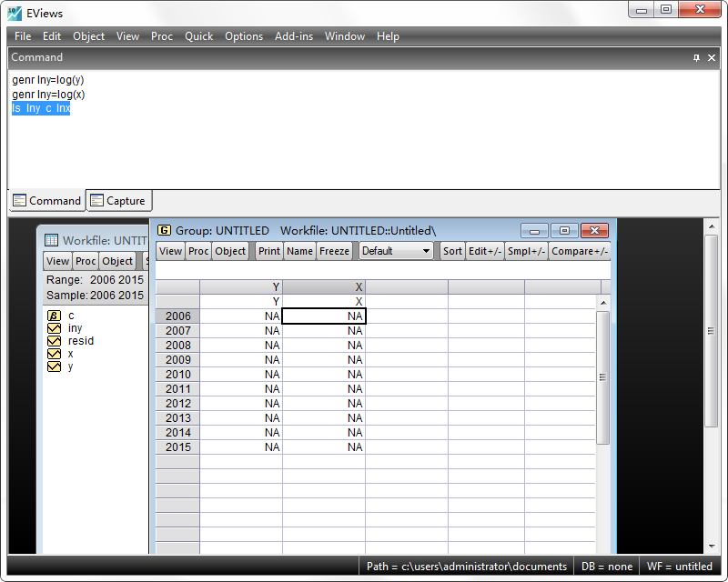Click the Object button in the Group toolbar
This screenshot has height=582, width=728.
tap(229, 250)
